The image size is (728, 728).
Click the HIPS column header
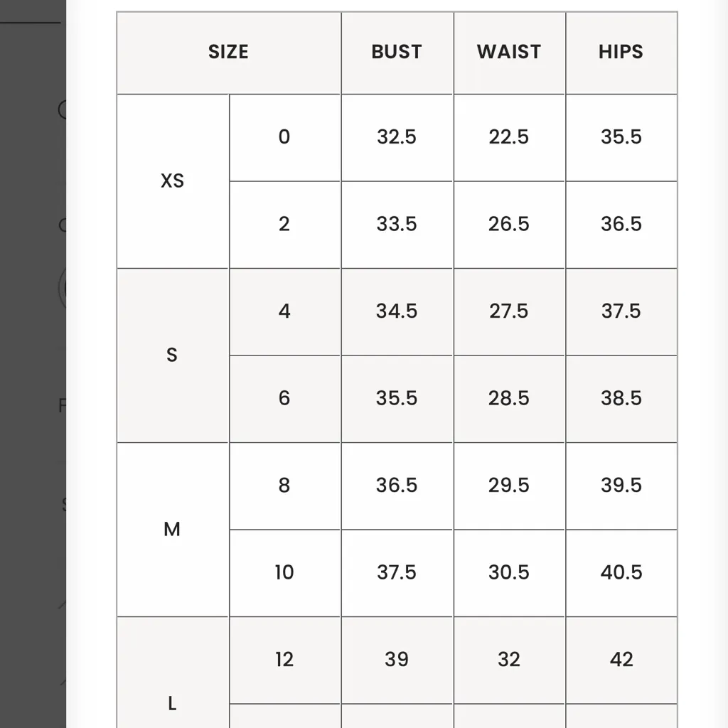(x=621, y=52)
